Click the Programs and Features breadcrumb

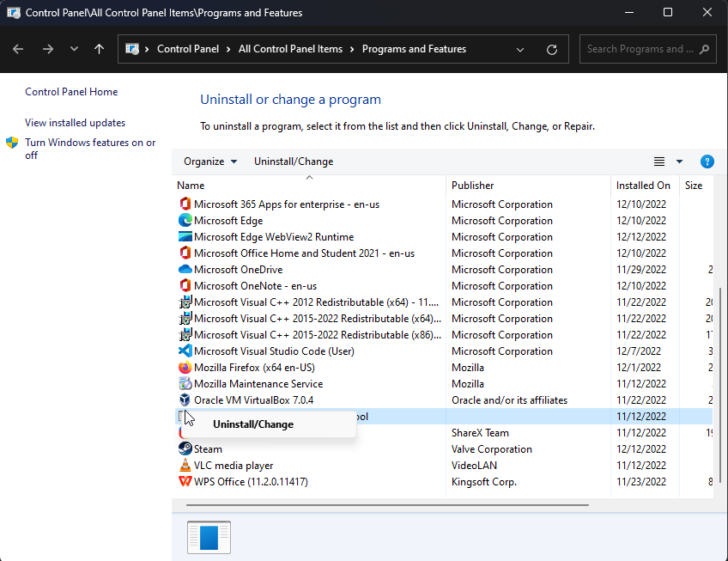[414, 49]
